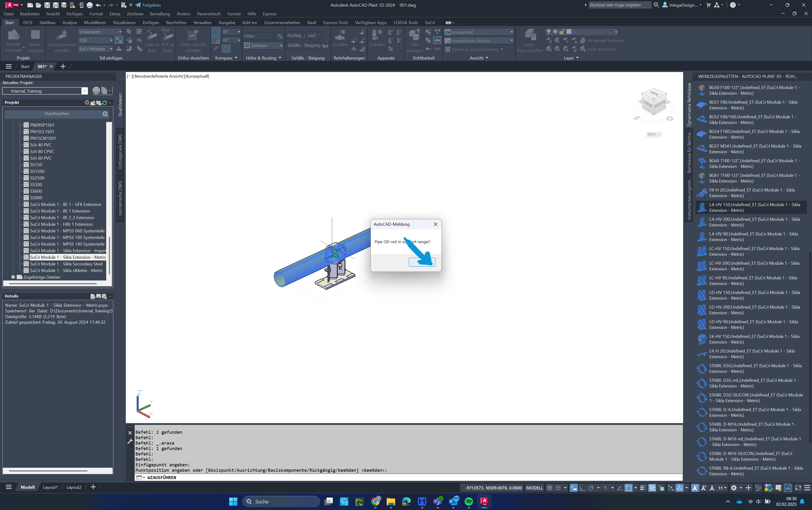The width and height of the screenshot is (812, 510).
Task: Click the magnifier icon beside Durchsuchen field
Action: pos(105,114)
